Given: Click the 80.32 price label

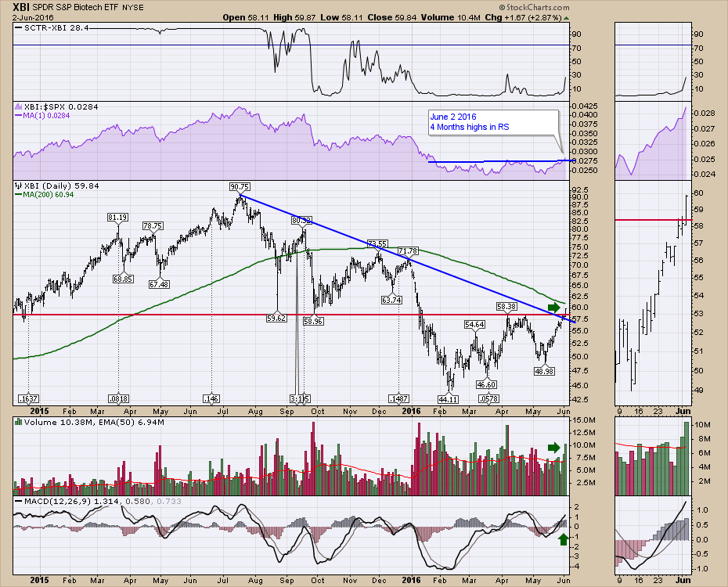Looking at the screenshot, I should click(x=302, y=220).
